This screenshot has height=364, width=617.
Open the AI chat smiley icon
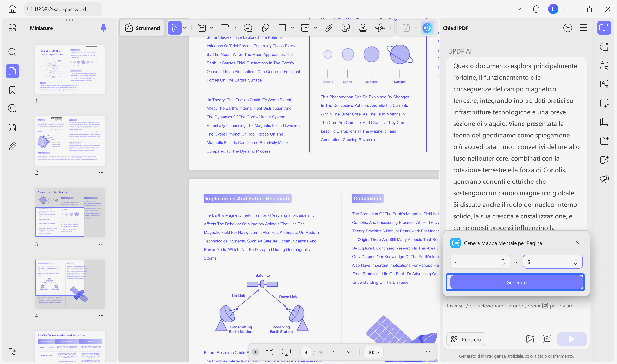click(x=604, y=46)
